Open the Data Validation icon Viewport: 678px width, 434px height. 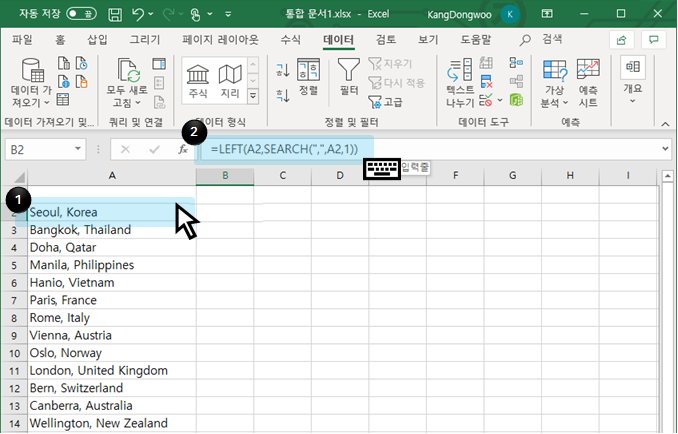click(486, 100)
